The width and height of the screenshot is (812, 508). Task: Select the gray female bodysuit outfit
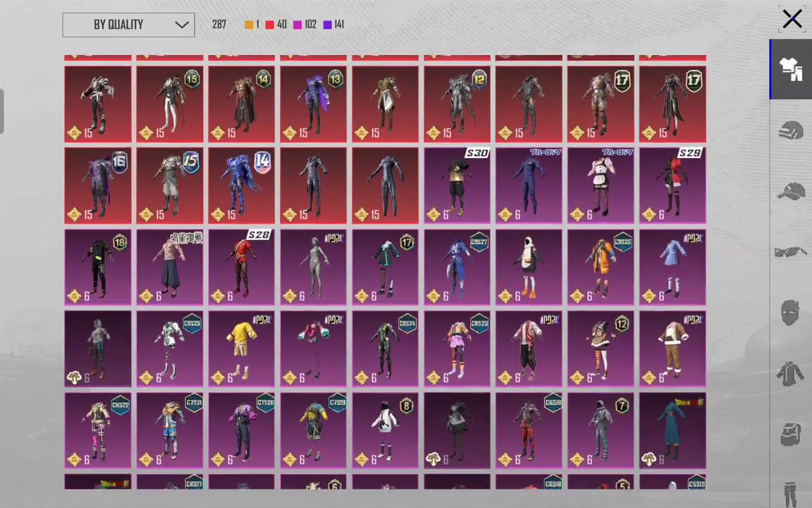(313, 267)
